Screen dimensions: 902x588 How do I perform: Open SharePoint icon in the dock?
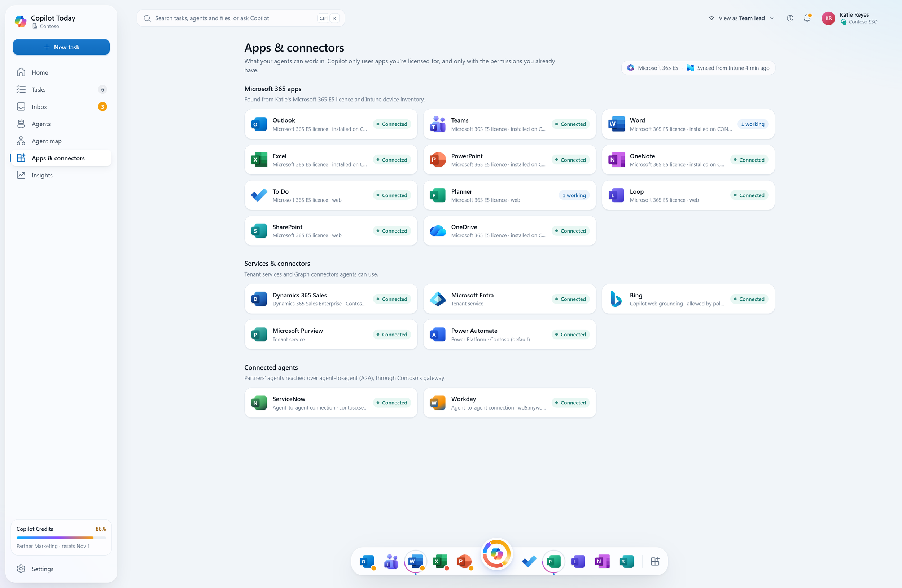[x=626, y=561]
